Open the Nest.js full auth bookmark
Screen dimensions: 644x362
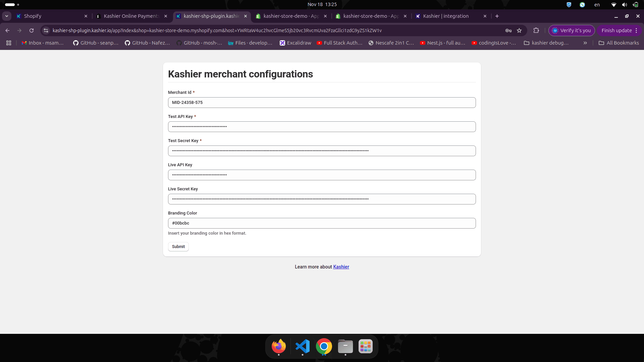coord(443,43)
